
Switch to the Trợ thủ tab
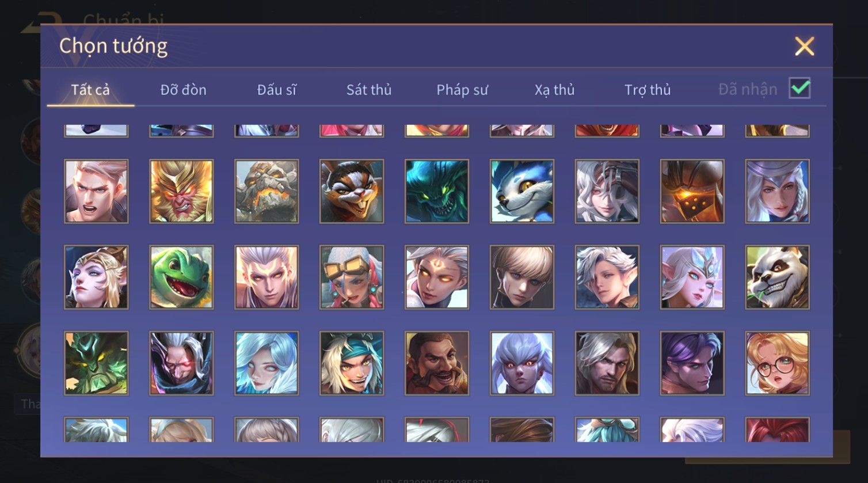tap(648, 90)
